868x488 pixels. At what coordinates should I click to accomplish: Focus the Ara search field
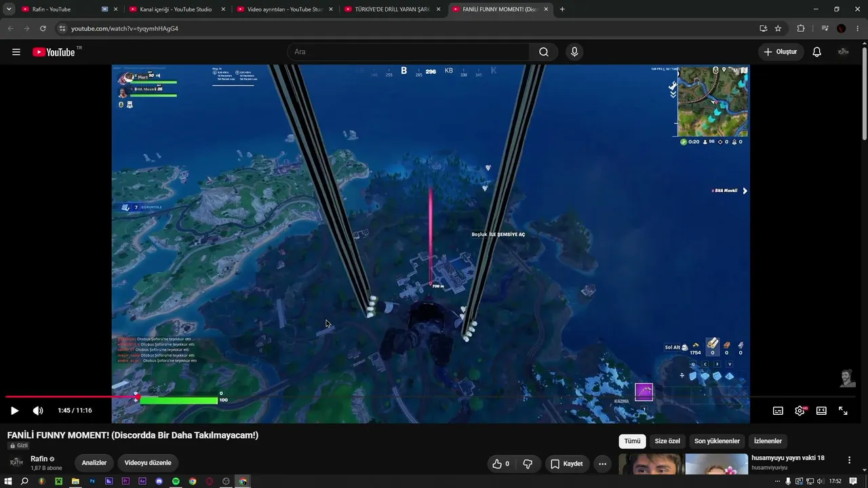click(x=409, y=52)
